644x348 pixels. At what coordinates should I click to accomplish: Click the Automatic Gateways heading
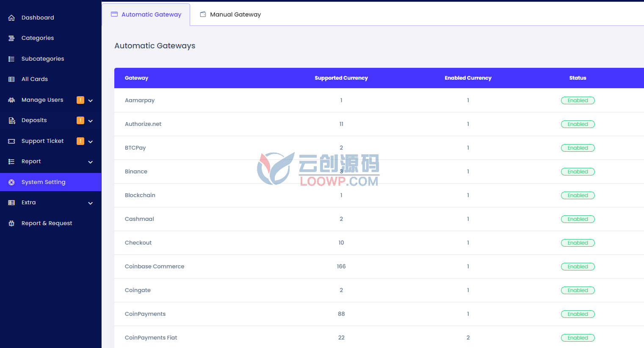(x=155, y=46)
